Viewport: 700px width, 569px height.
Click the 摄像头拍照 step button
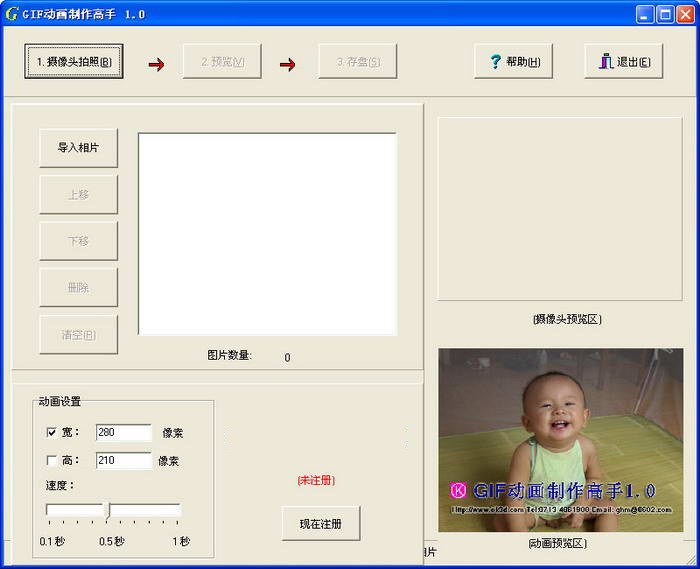(74, 61)
